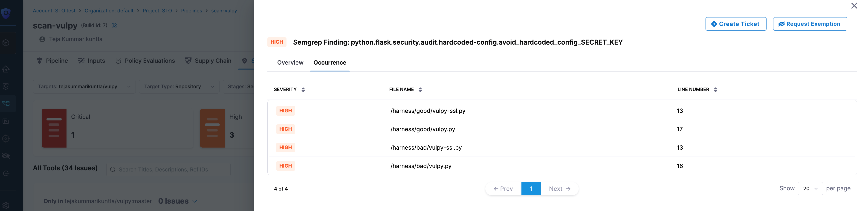
Task: Click the Request Exemption button
Action: 809,24
